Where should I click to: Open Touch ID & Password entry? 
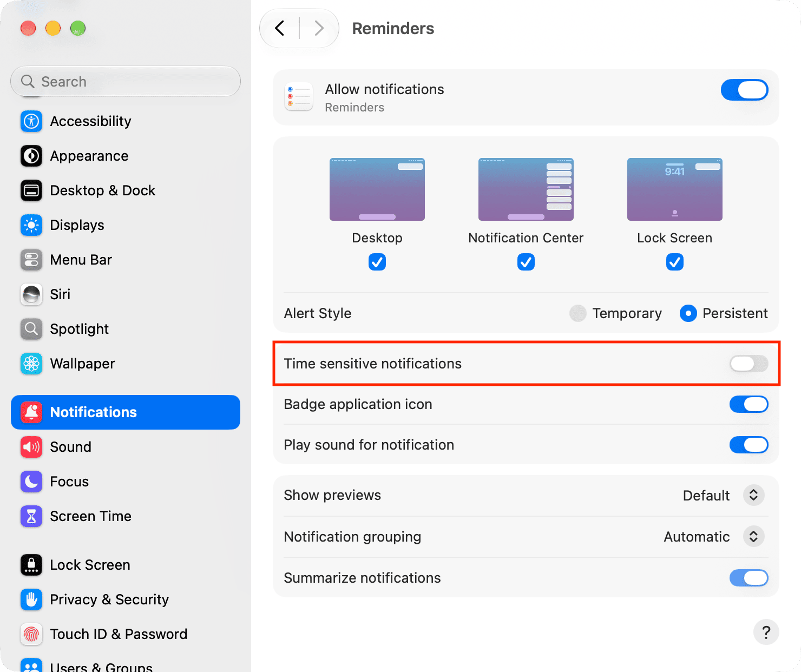[119, 634]
